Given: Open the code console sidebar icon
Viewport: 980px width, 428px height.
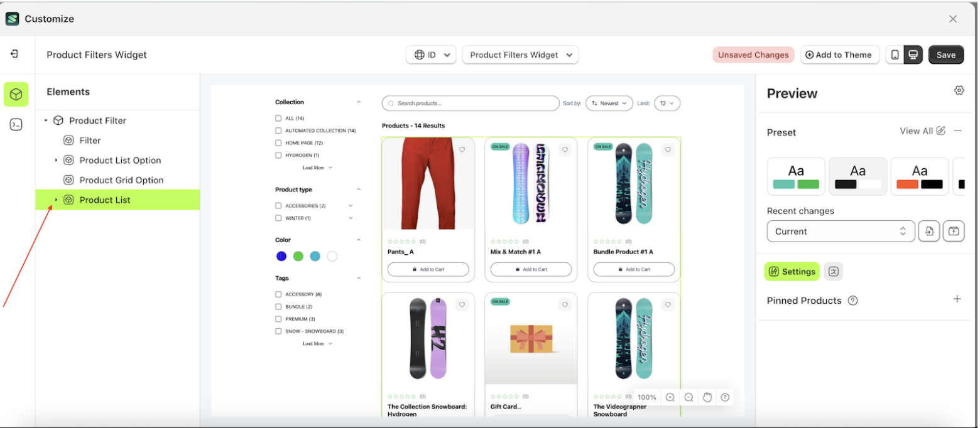Looking at the screenshot, I should pos(16,124).
